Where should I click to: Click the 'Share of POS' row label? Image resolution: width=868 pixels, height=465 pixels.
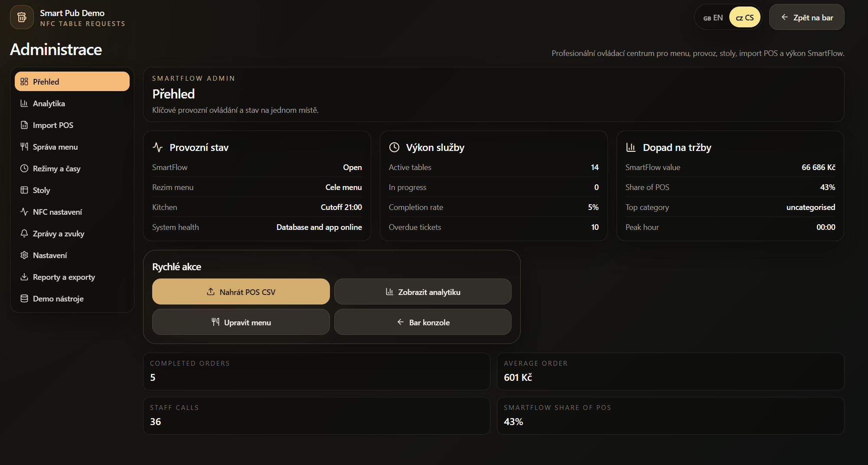point(647,187)
